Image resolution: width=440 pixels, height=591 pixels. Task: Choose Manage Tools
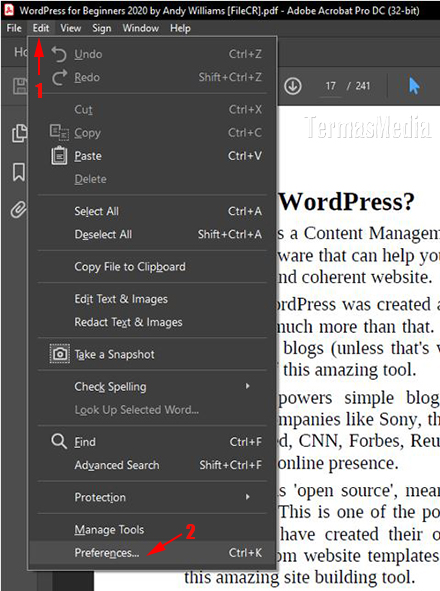tap(152, 529)
